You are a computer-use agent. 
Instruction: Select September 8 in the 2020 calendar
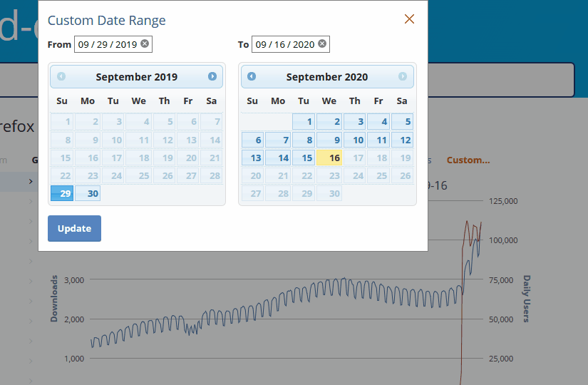(304, 140)
